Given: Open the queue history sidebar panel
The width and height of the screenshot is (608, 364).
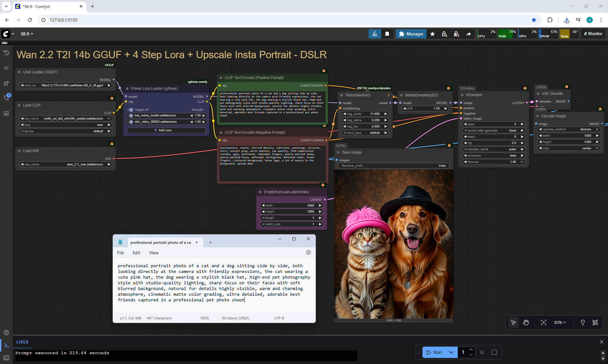Looking at the screenshot, I should point(6,53).
